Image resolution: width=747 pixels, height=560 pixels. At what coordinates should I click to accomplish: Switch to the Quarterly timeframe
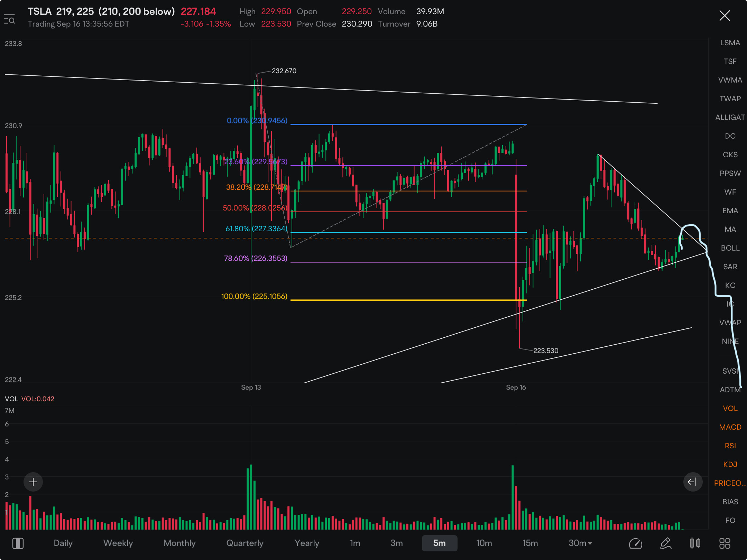click(245, 543)
